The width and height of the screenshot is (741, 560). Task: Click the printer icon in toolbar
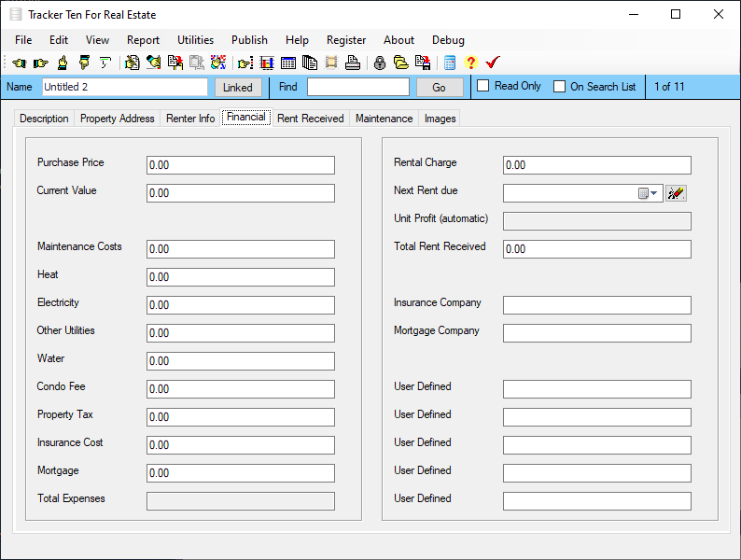click(352, 63)
